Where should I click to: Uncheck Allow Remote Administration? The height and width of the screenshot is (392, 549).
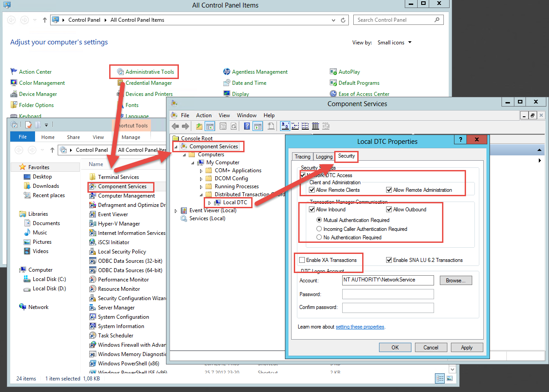pos(389,190)
